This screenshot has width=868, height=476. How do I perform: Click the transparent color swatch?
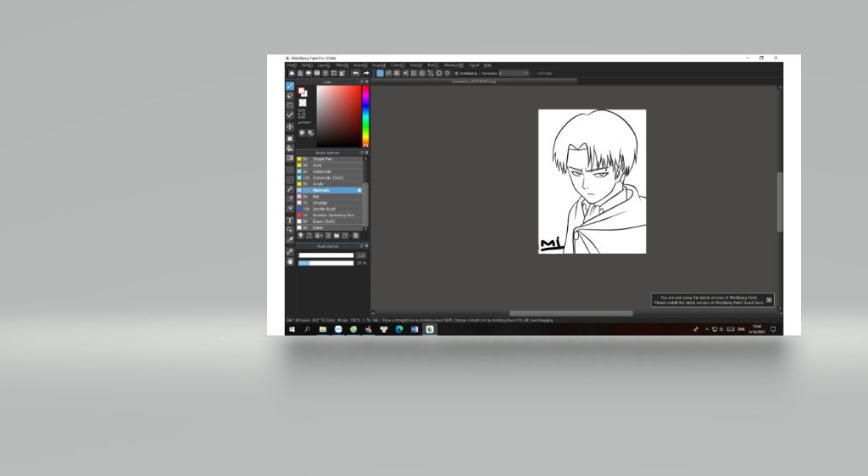pos(303,103)
